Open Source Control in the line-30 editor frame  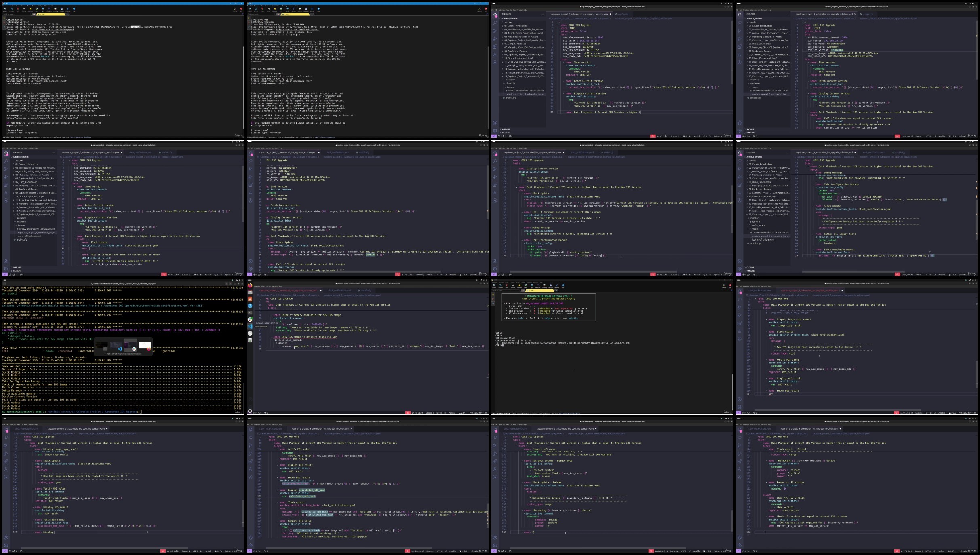tap(495, 31)
